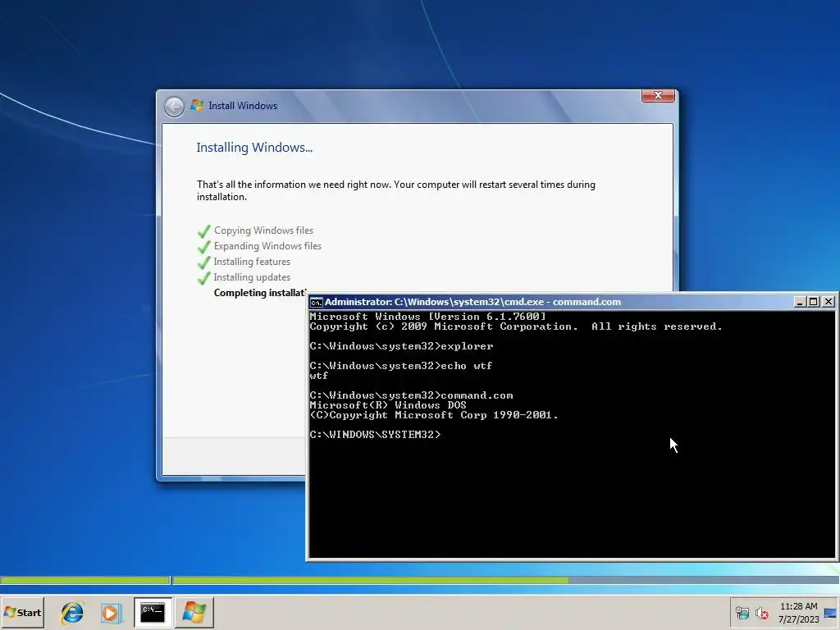Close the Install Windows dialog
Screen dimensions: 840x630
pyautogui.click(x=658, y=95)
